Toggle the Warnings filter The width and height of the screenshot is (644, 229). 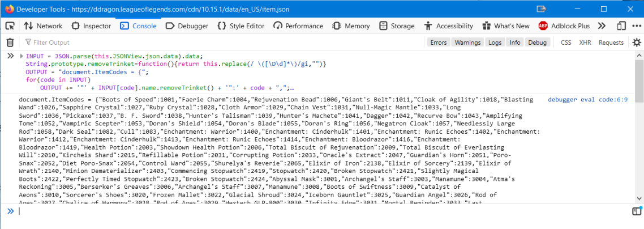467,43
